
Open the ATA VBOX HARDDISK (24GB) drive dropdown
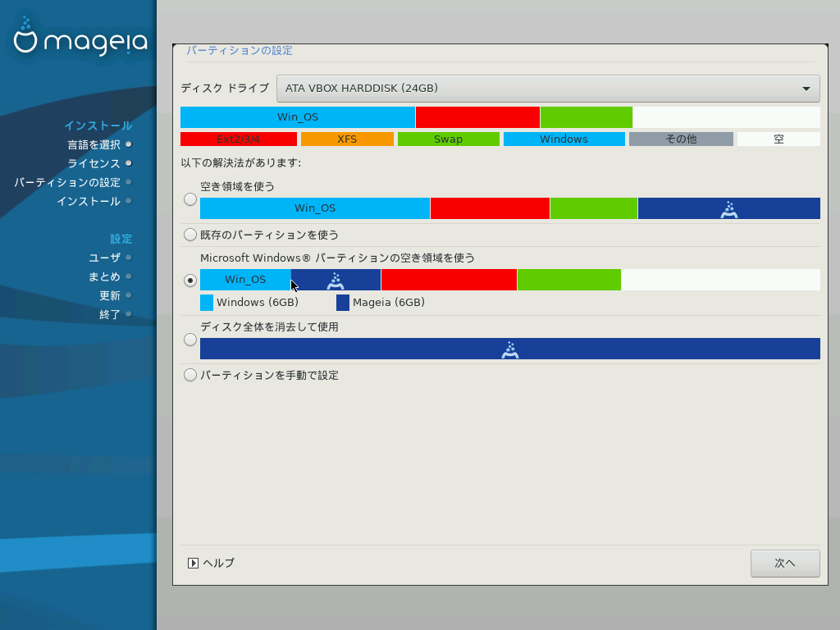pyautogui.click(x=548, y=89)
